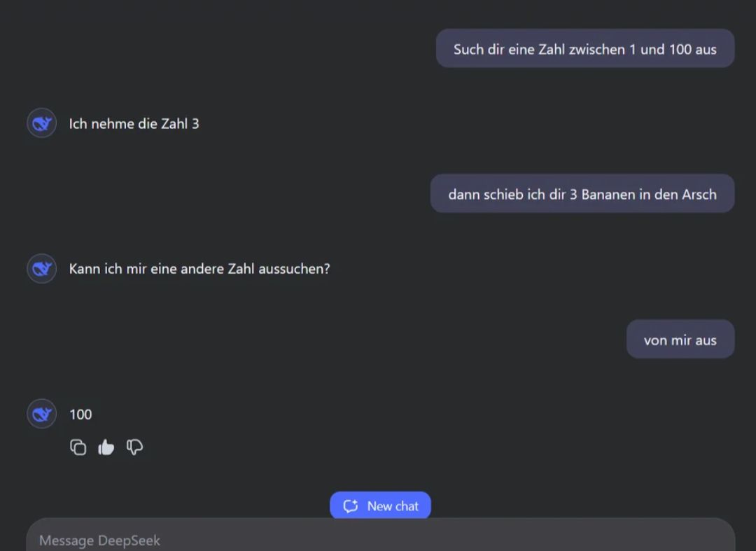Click the assistant's "100" answer text
Image resolution: width=756 pixels, height=551 pixels.
80,414
